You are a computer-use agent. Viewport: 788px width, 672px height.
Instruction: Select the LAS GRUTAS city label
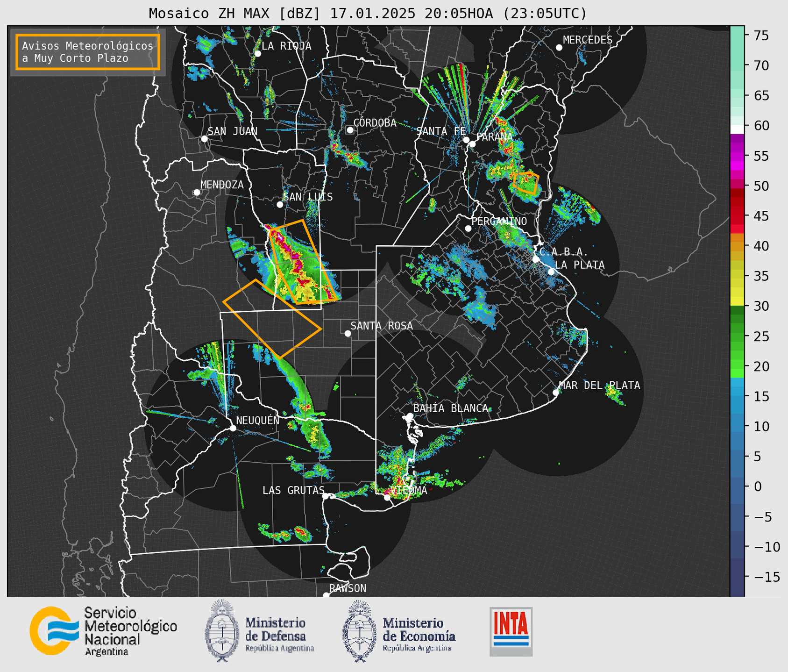click(x=293, y=490)
